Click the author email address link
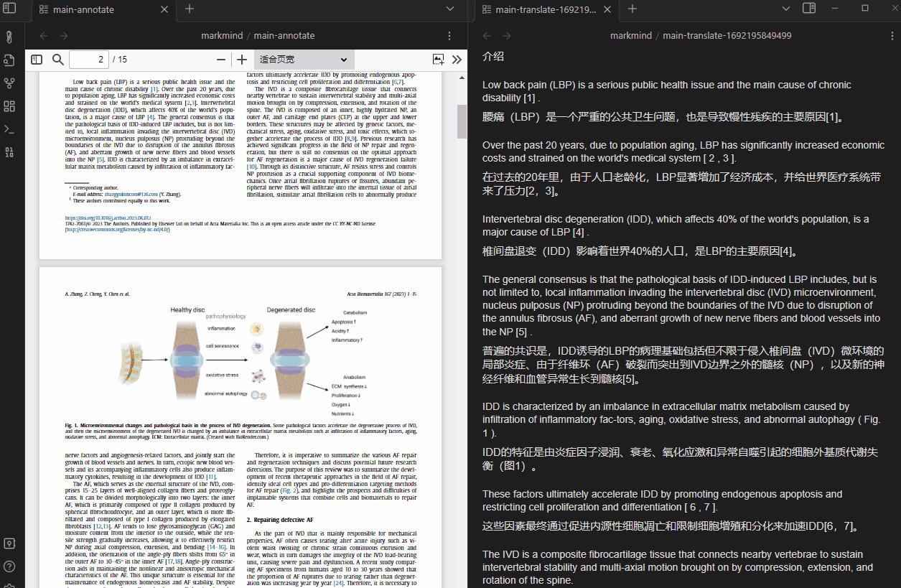 click(131, 194)
